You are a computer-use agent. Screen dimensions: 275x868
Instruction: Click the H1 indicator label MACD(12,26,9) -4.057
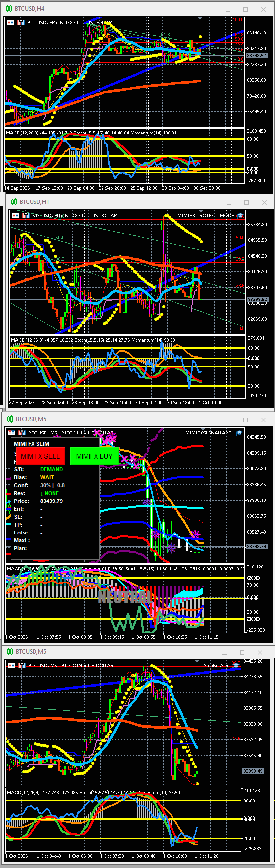(34, 340)
